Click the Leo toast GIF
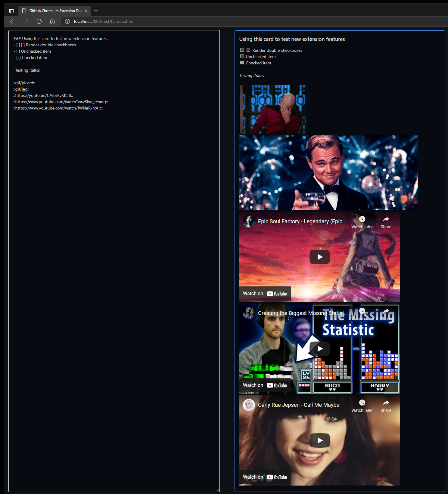Screen dimensions: 448x494 coord(328,173)
